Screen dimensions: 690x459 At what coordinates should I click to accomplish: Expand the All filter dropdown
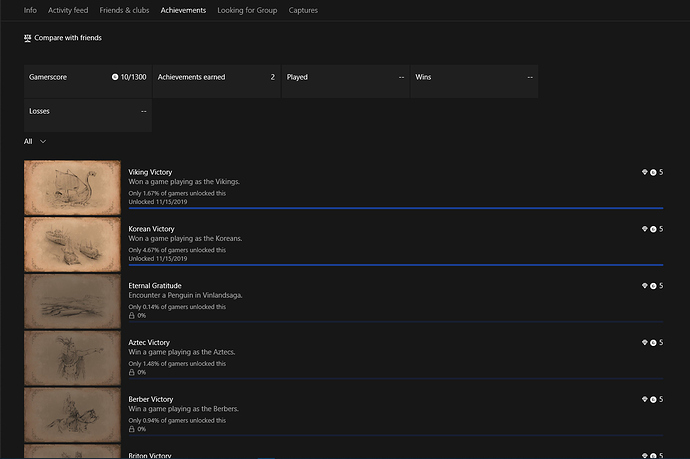pos(35,141)
